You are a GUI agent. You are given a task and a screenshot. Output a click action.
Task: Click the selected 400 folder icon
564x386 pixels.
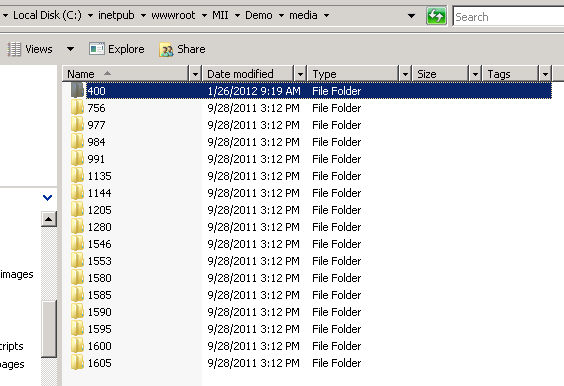tap(77, 90)
